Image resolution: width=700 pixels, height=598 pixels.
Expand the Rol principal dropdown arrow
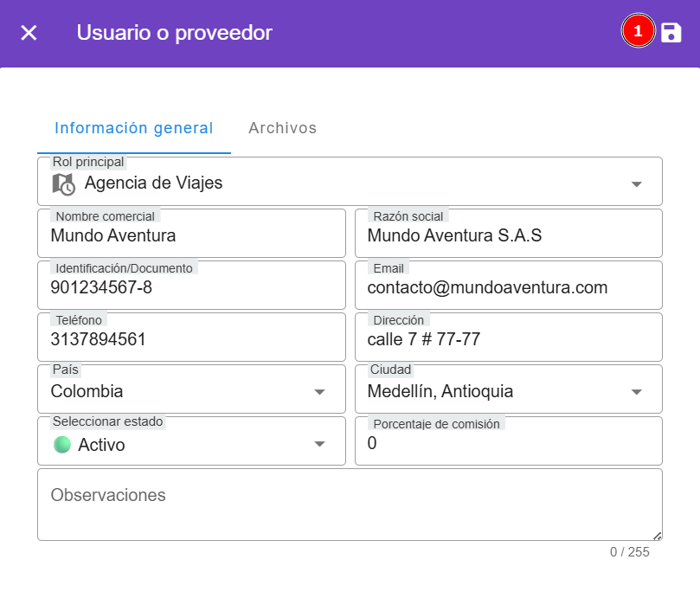point(637,184)
